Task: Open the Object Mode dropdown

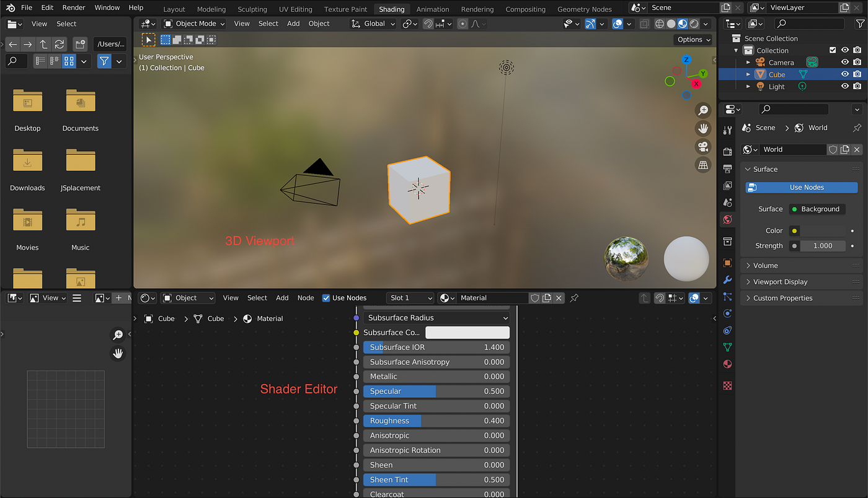Action: pyautogui.click(x=193, y=23)
